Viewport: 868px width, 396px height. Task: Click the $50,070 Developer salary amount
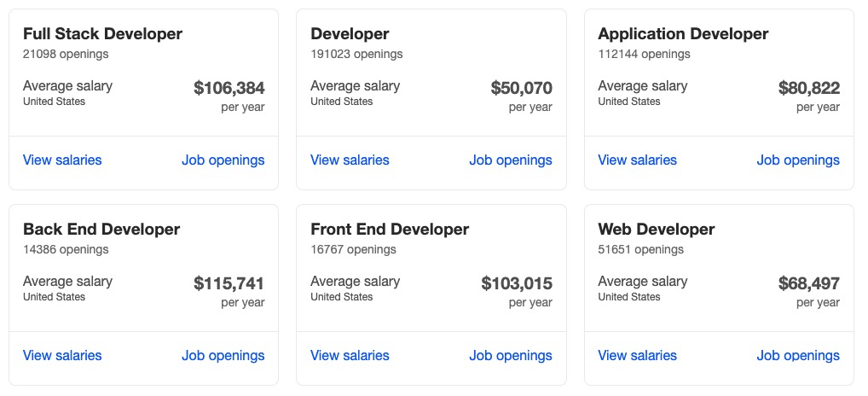[x=522, y=88]
